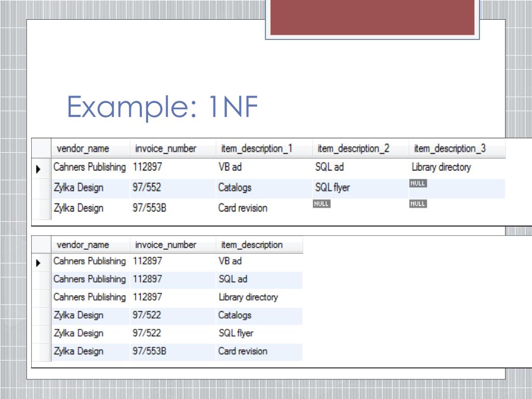Select "Catalogs" in the 97/522 row
This screenshot has height=399, width=532.
pyautogui.click(x=234, y=315)
